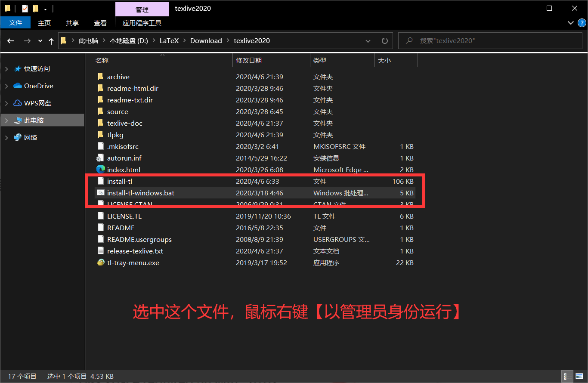Click the install-tl file icon
The image size is (588, 383).
[x=100, y=181]
